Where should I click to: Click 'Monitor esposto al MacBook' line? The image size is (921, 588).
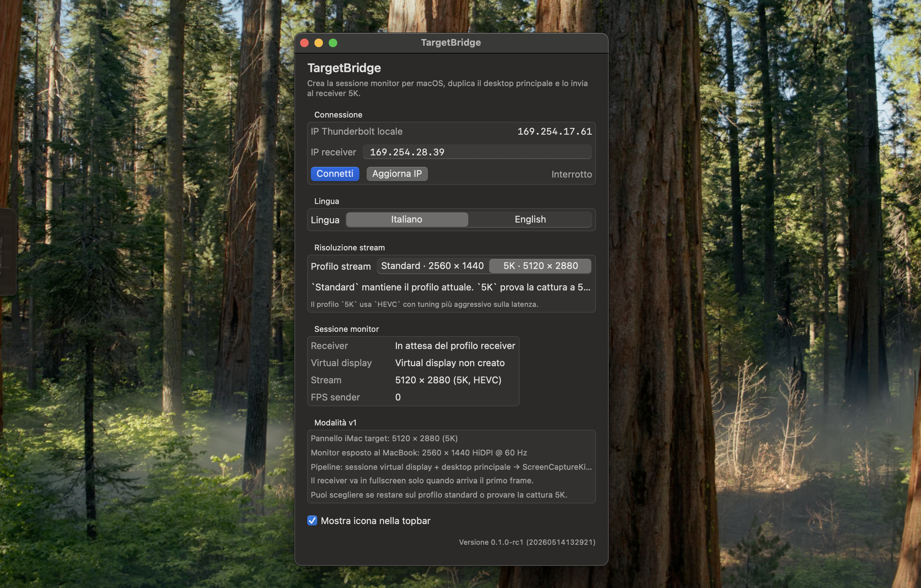[x=419, y=453]
